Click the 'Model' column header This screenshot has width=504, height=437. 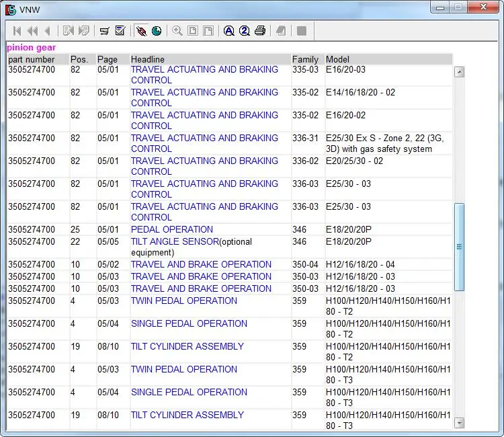click(x=337, y=59)
